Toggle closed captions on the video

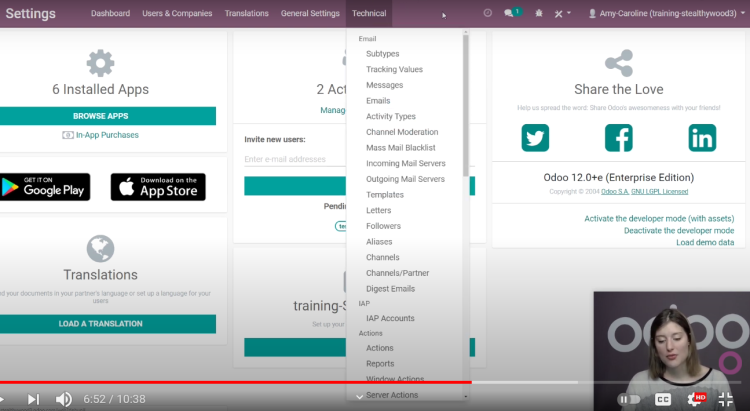click(x=662, y=399)
